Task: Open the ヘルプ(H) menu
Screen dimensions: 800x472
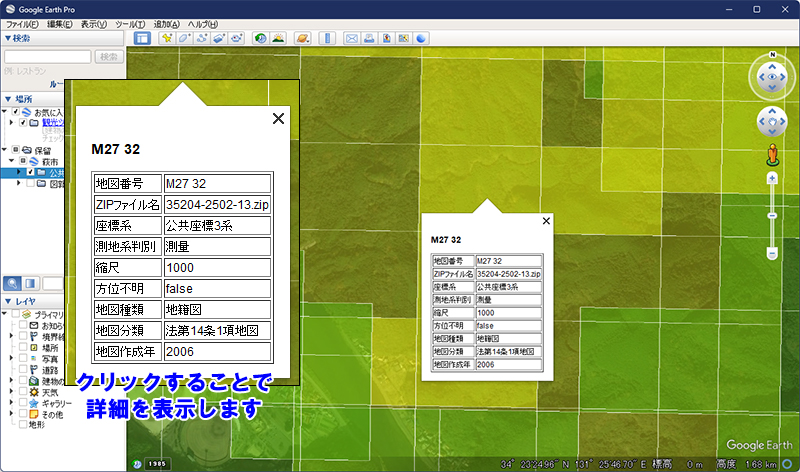Action: coord(203,24)
